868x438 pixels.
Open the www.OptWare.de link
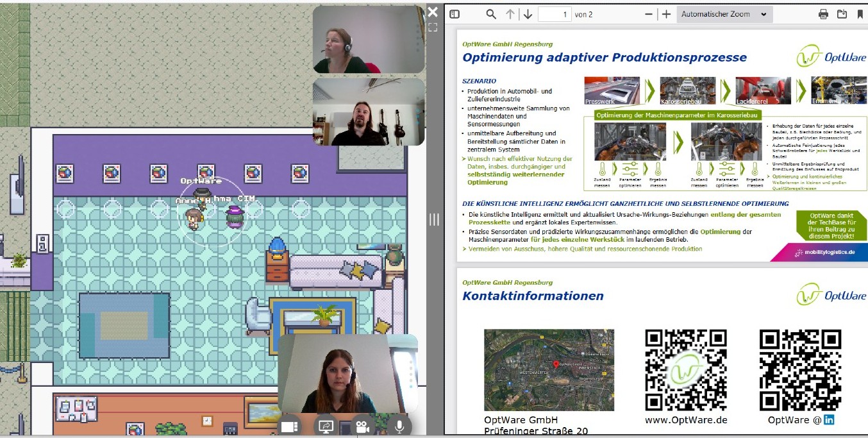(686, 420)
